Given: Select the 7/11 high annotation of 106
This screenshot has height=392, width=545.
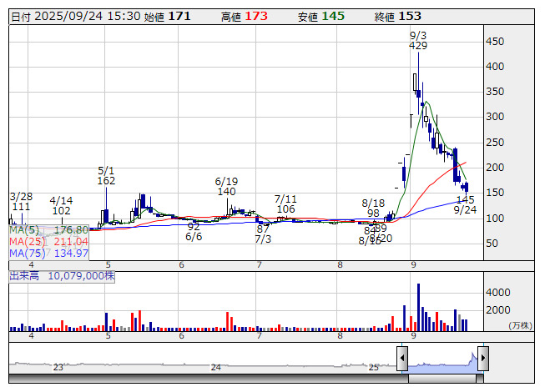Looking at the screenshot, I should point(286,204).
